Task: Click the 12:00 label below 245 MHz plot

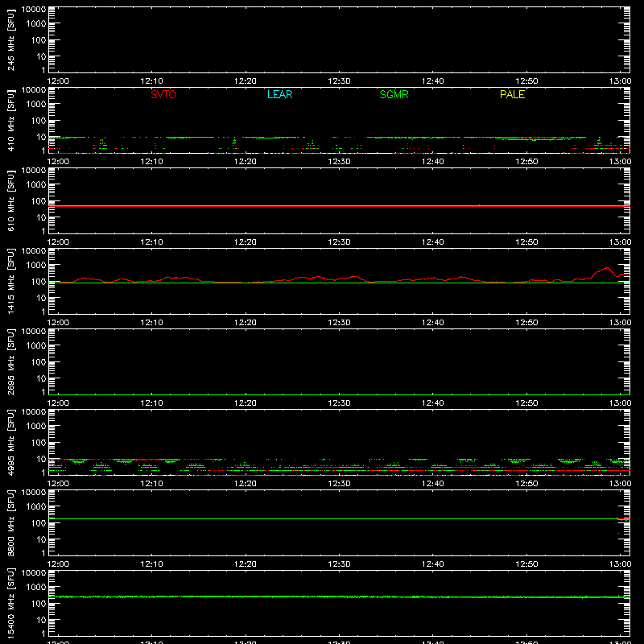Action: (x=58, y=81)
